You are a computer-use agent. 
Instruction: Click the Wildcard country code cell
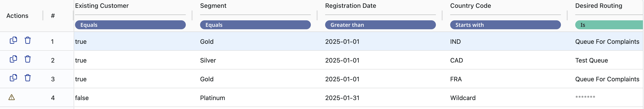[463, 98]
